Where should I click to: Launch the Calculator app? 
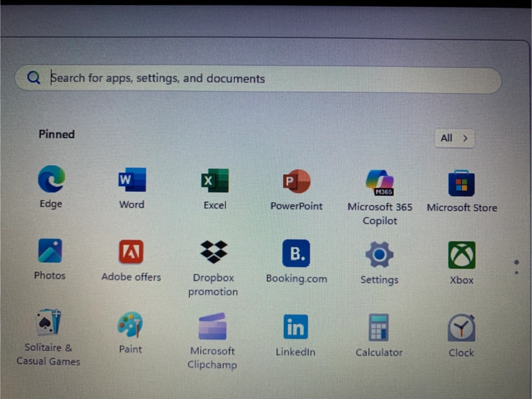[x=379, y=328]
